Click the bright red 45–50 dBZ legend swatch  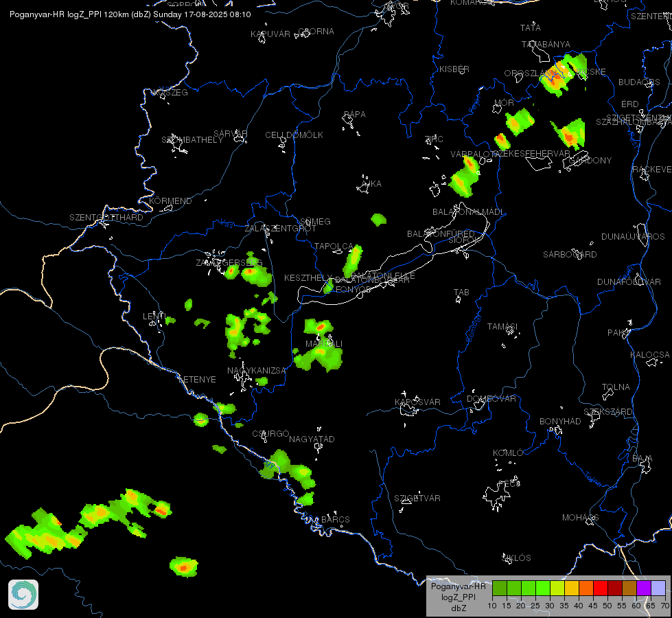(601, 588)
